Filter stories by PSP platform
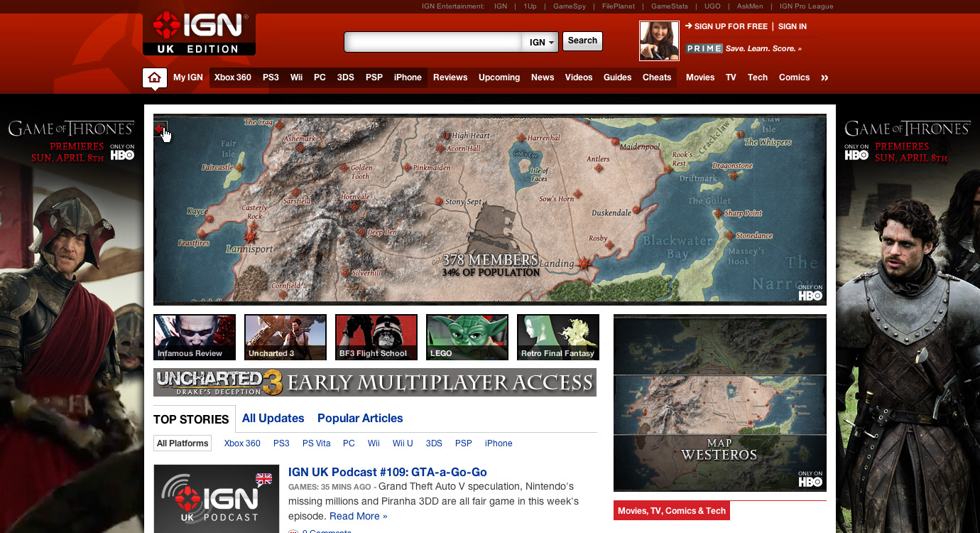980x533 pixels. 464,443
